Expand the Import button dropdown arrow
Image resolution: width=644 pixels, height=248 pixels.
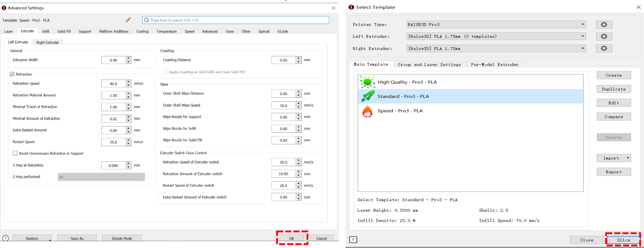point(628,158)
